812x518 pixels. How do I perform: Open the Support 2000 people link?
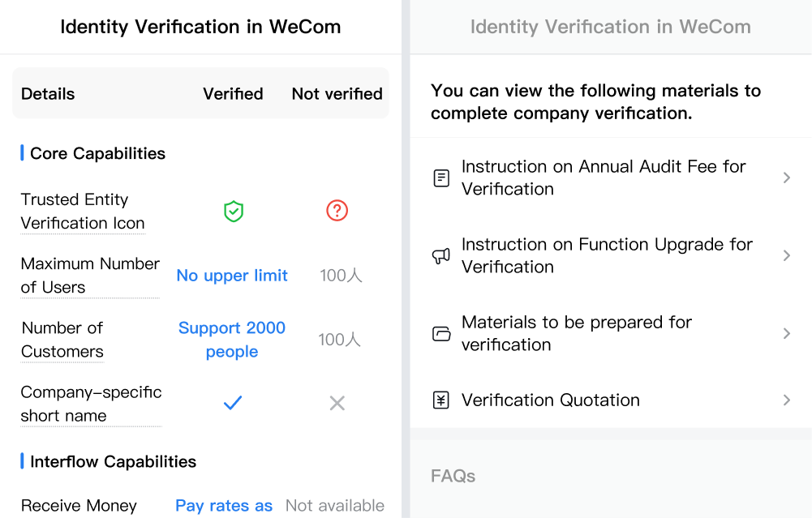coord(232,340)
